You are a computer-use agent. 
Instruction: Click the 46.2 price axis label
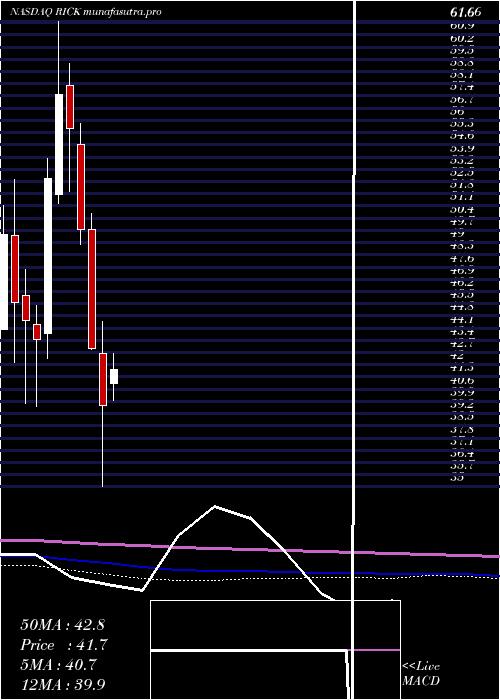click(462, 283)
